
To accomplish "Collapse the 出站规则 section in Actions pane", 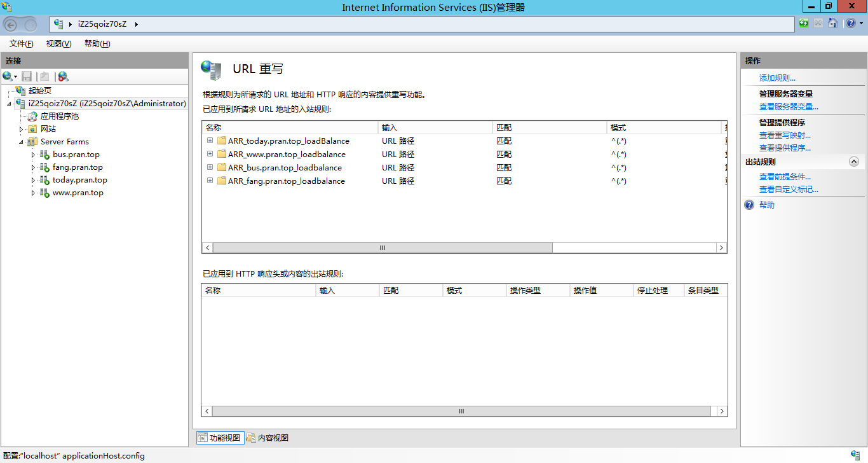I will click(853, 162).
